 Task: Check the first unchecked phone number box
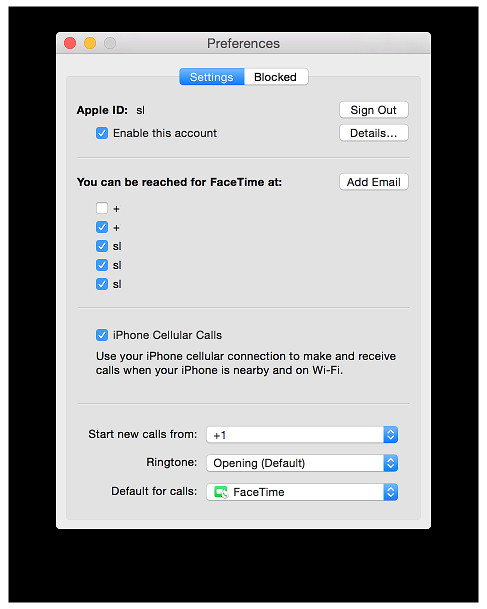(102, 208)
